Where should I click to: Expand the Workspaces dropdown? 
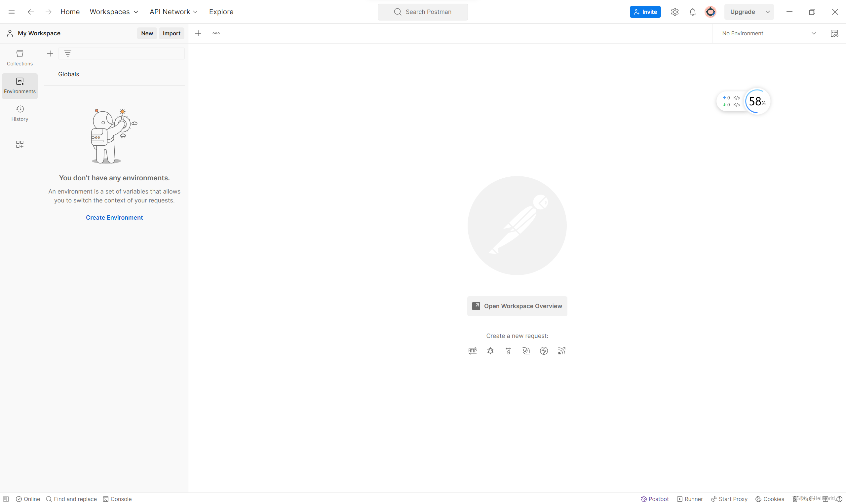114,12
